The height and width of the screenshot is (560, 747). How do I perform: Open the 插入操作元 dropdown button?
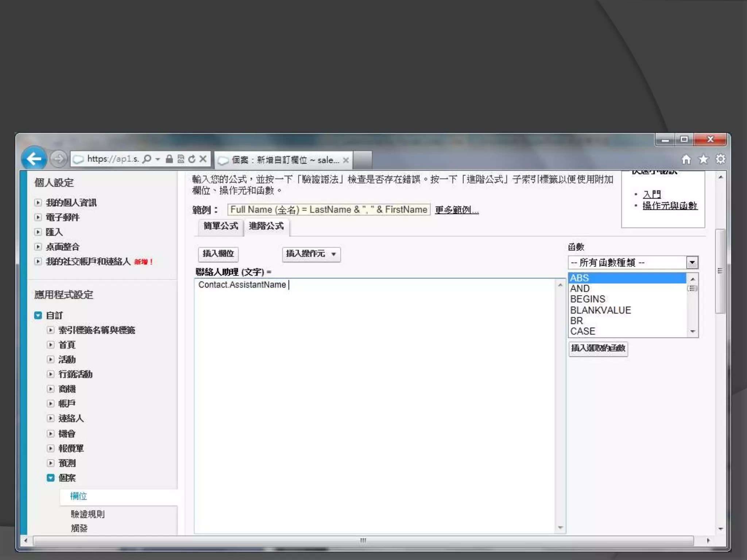311,254
